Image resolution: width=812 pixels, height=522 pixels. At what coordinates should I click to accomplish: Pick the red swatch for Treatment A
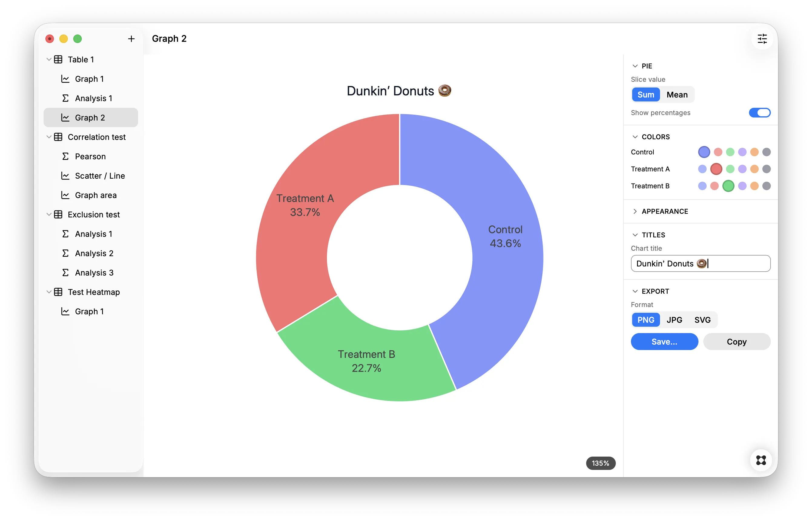(x=716, y=169)
